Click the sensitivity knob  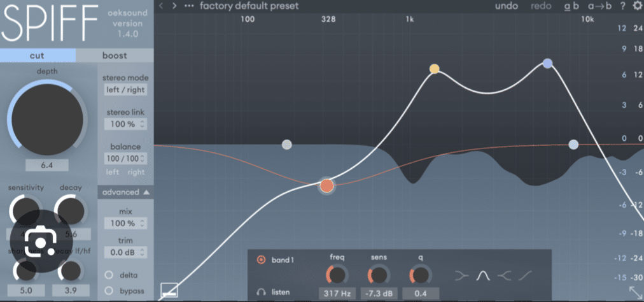pyautogui.click(x=25, y=210)
